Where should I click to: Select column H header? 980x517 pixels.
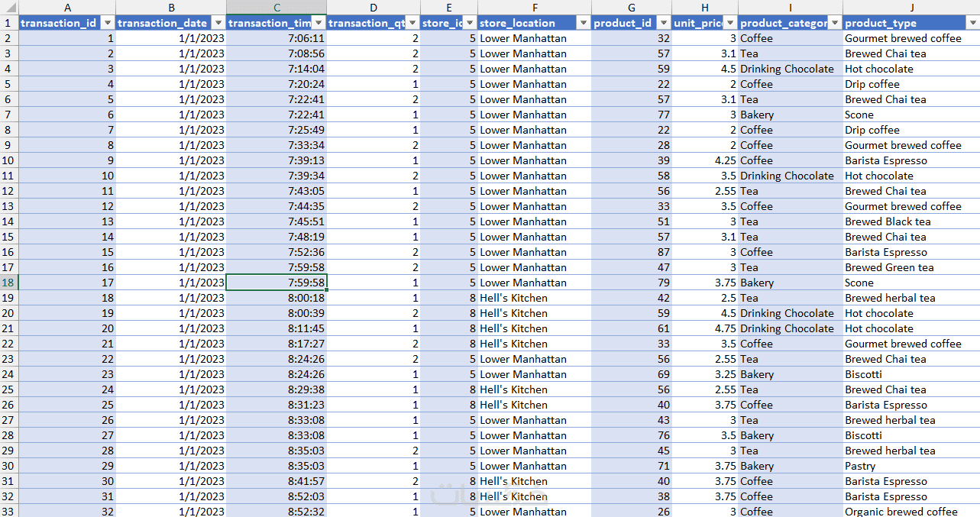[x=705, y=7]
